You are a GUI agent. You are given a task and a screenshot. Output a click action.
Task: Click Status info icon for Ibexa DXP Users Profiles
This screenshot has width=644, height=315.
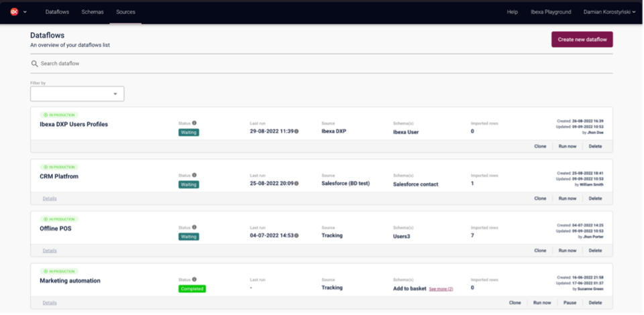pos(195,123)
